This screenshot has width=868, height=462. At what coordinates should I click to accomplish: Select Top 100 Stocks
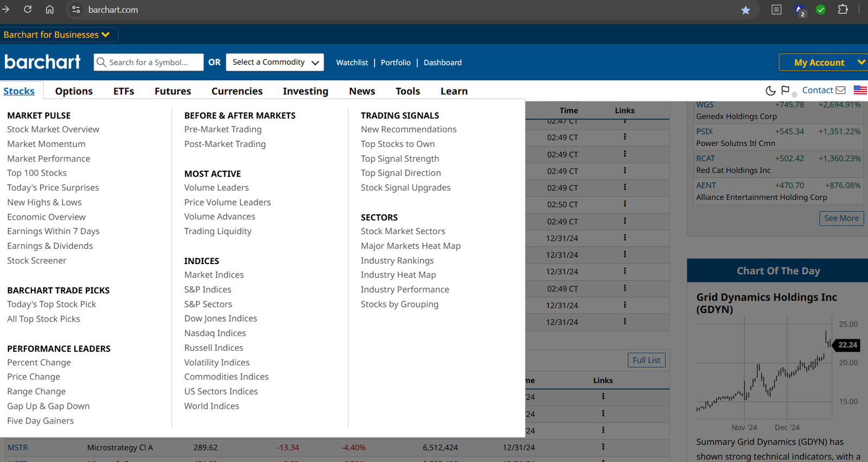37,172
